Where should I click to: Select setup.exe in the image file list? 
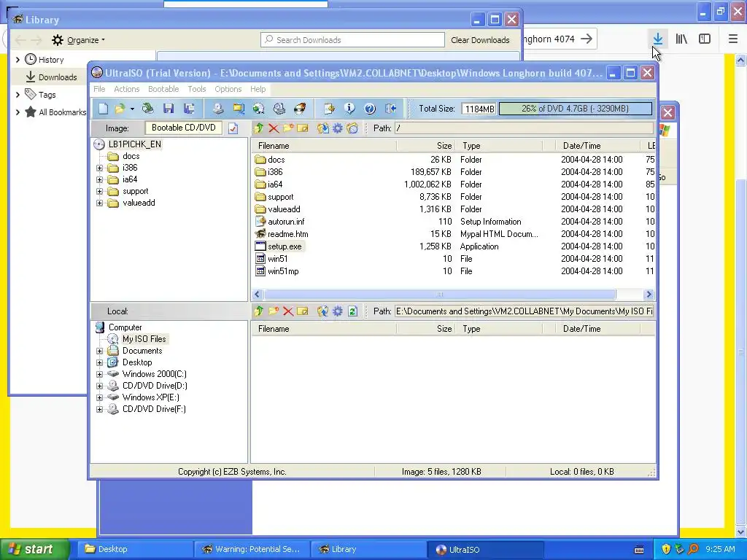point(285,246)
